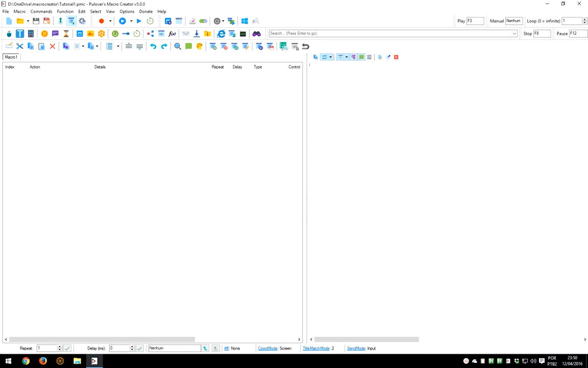The image size is (588, 368).
Task: Apply Delay value with green checkmark
Action: 140,349
